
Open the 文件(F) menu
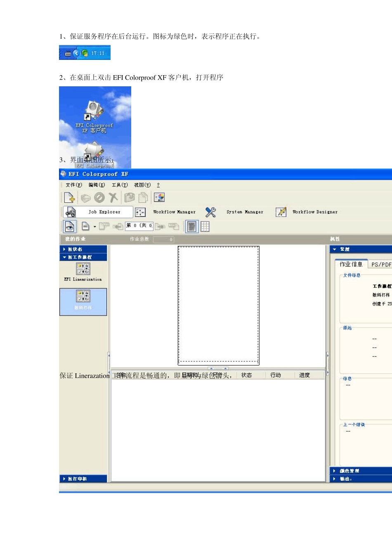[x=73, y=185]
